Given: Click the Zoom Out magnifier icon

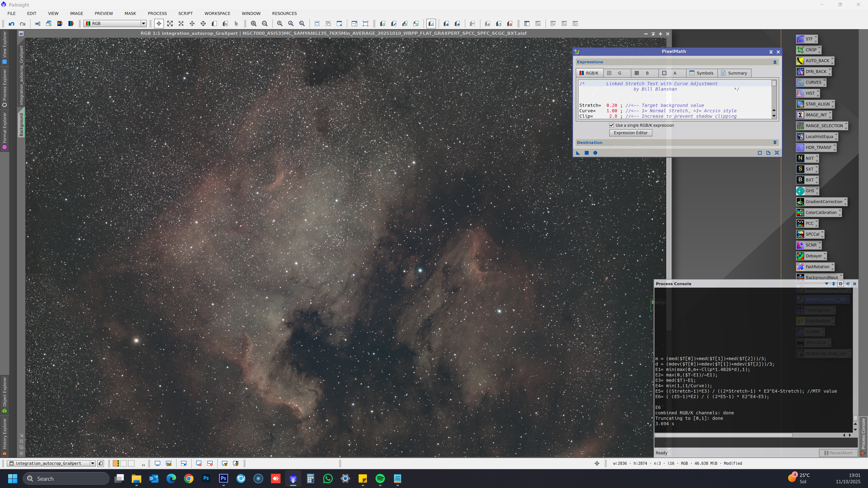Looking at the screenshot, I should [265, 23].
